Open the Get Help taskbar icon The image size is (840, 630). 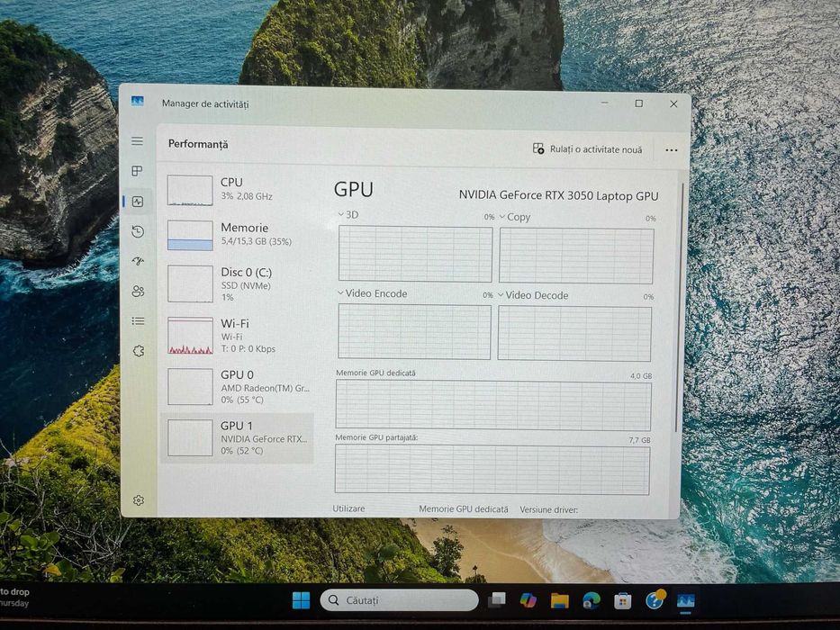coord(655,599)
